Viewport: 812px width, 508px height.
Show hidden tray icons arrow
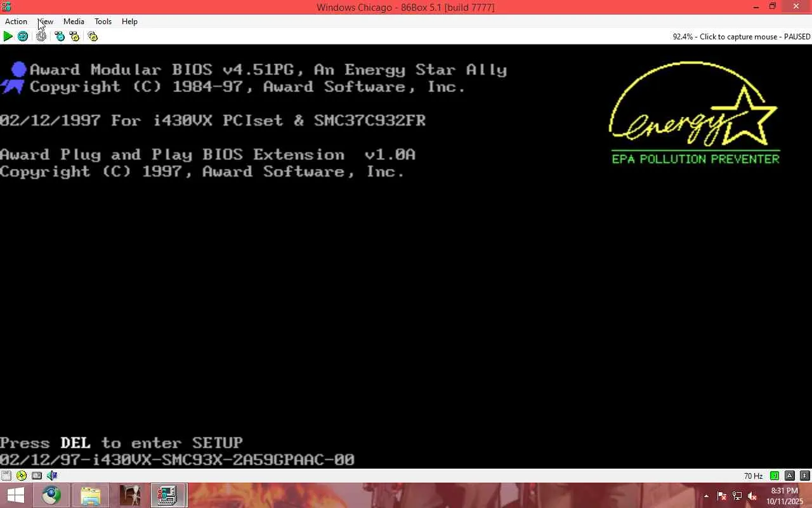click(706, 496)
